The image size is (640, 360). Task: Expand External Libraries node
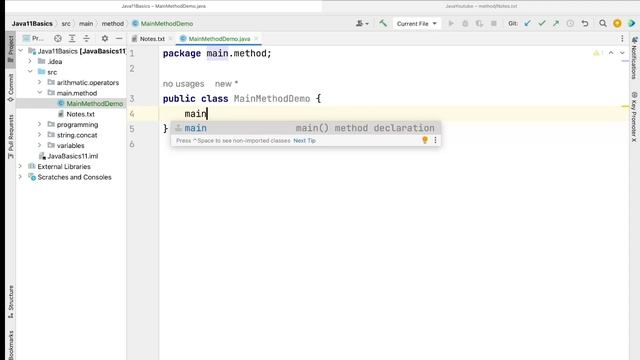point(20,166)
